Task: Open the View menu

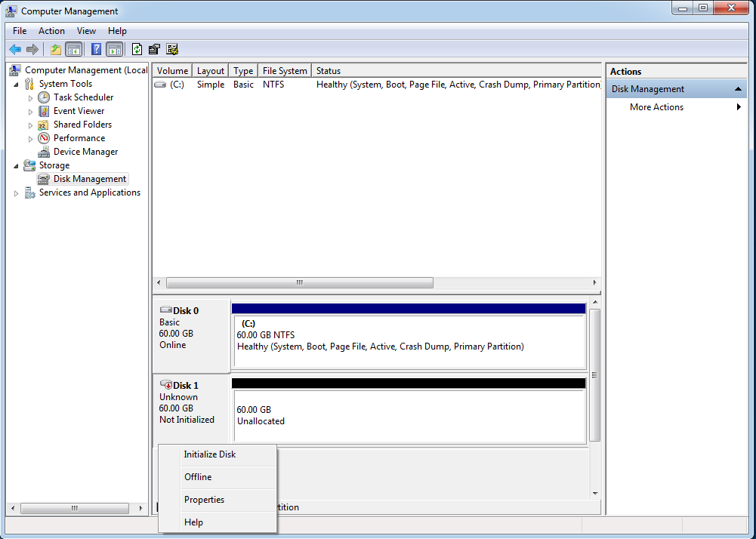Action: coord(86,31)
